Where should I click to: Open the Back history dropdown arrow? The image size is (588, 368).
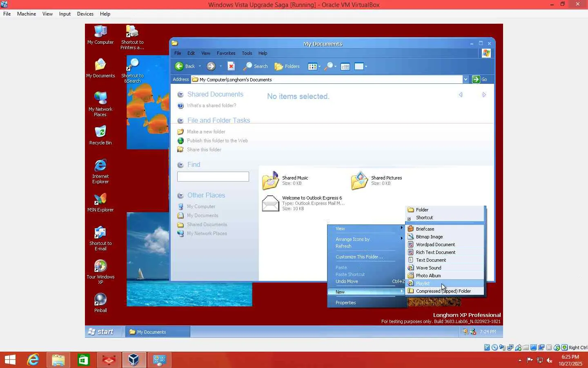pyautogui.click(x=200, y=66)
